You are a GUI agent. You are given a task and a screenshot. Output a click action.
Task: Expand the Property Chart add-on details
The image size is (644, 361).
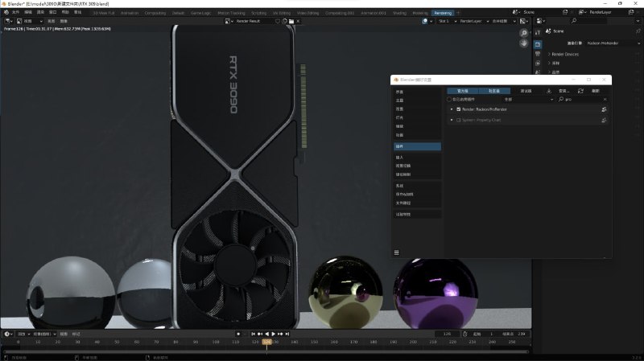452,120
